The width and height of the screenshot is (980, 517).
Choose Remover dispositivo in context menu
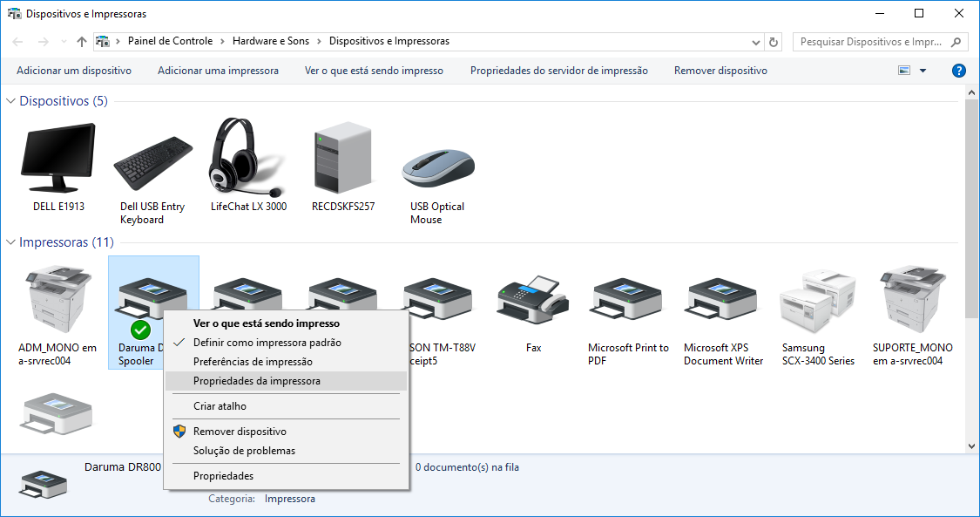click(287, 432)
